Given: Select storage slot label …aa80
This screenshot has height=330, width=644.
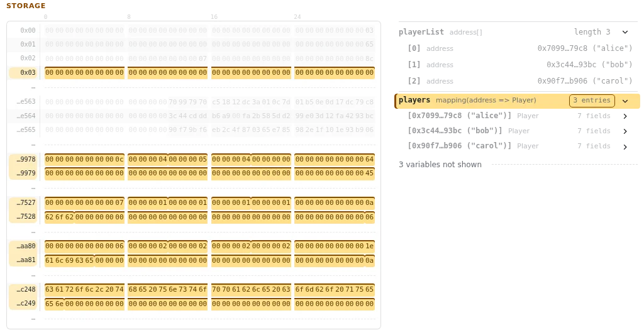Looking at the screenshot, I should pos(26,246).
